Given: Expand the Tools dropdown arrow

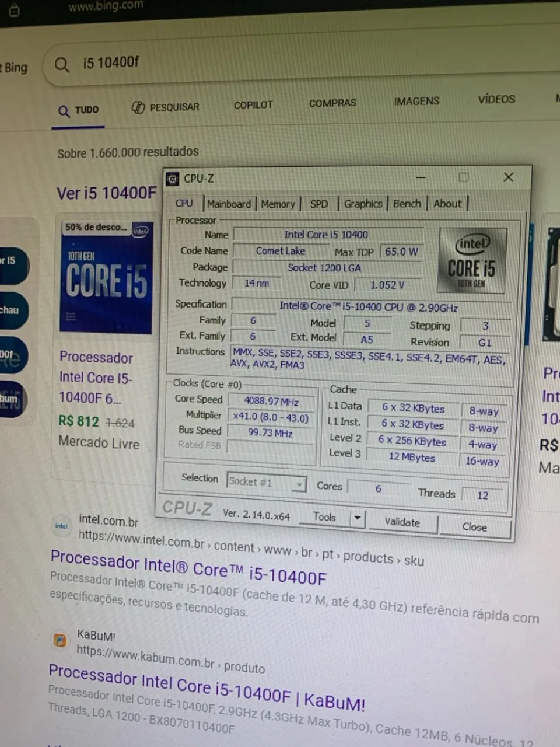Looking at the screenshot, I should 358,518.
